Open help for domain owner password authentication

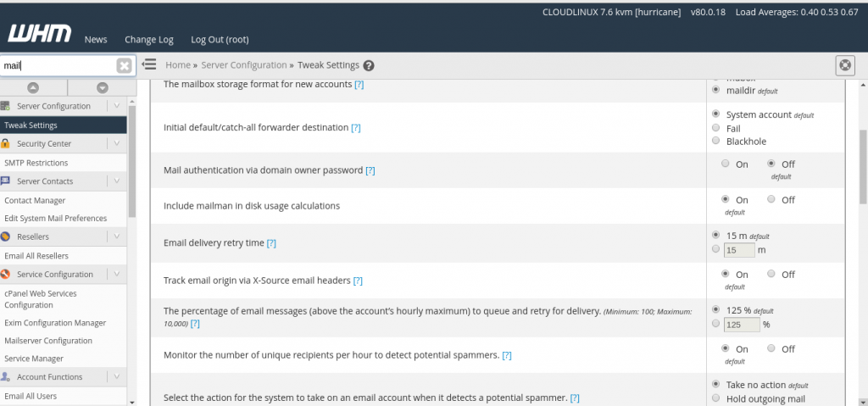370,170
